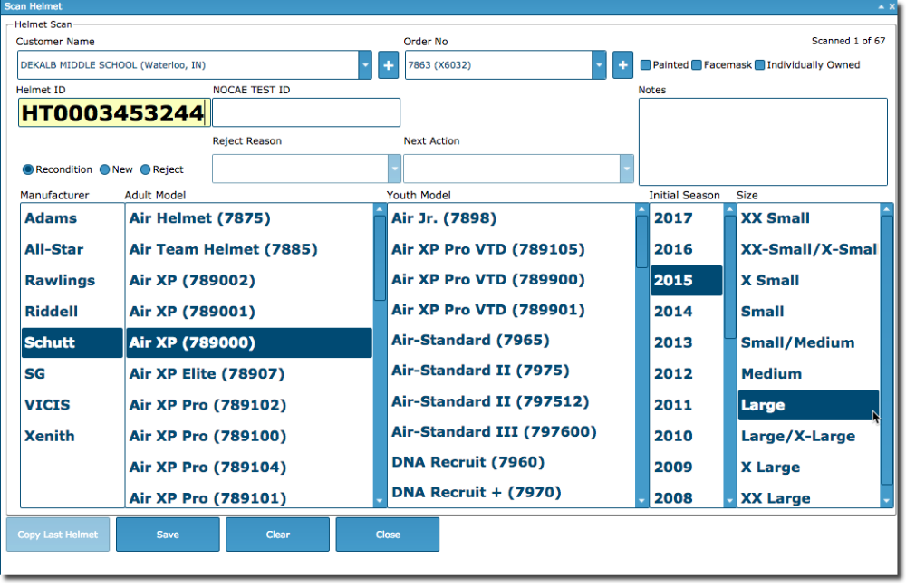The image size is (906, 588).
Task: Click the Copy Last Helmet button
Action: 58,535
